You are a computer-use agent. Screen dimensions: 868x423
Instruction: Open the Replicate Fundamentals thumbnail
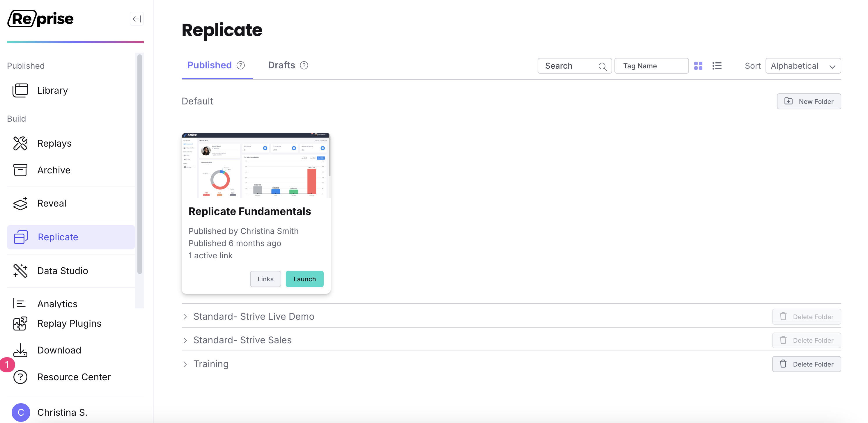(256, 165)
